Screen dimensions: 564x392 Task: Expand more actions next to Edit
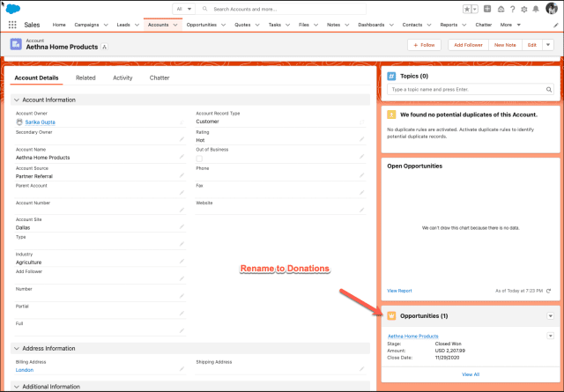tap(548, 44)
